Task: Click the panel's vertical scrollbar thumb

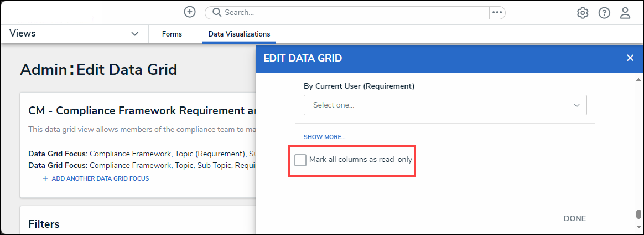Action: click(x=638, y=214)
